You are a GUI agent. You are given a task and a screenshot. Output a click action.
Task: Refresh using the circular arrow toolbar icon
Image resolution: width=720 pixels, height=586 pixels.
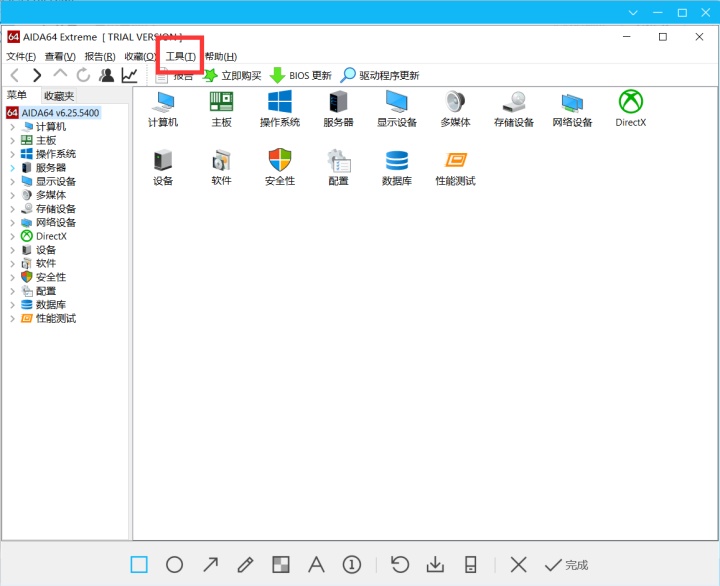tap(83, 75)
